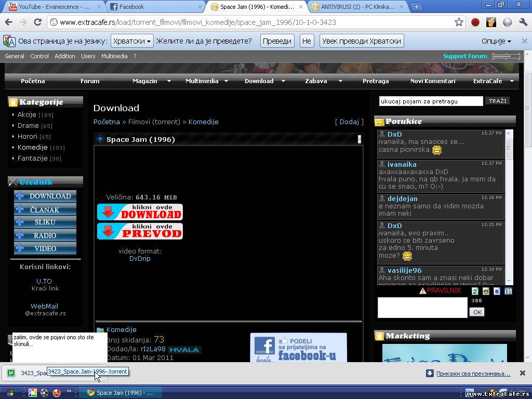This screenshot has height=399, width=532.
Task: Click the Не button in translate bar
Action: (x=307, y=41)
